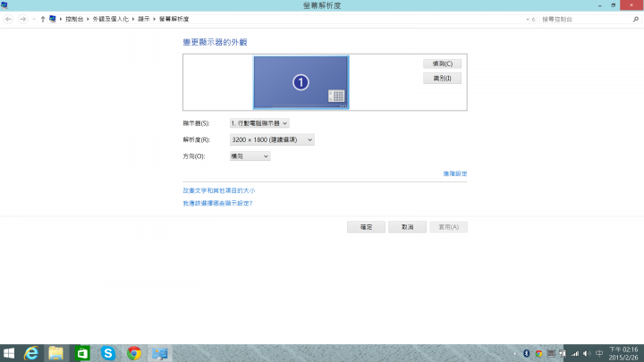Open the 解析度(R) resolution dropdown
Screen dimensions: 644x362
pos(272,139)
